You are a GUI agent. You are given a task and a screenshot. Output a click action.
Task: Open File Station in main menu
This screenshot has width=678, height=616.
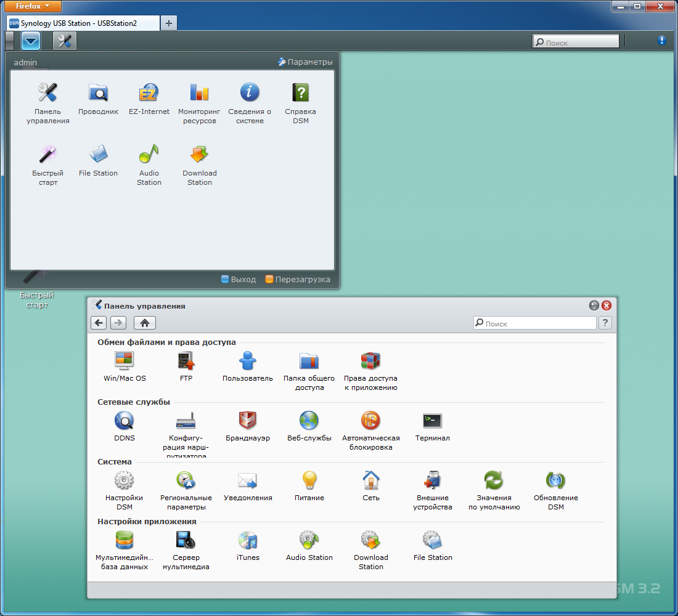[x=98, y=160]
